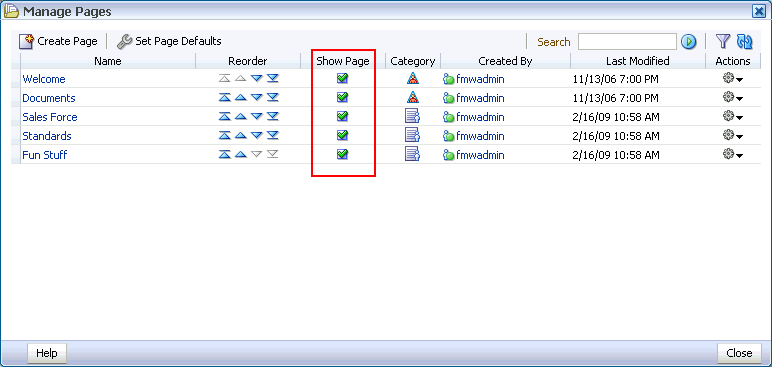This screenshot has height=380, width=772.
Task: Uncheck Show Page for Welcome
Action: click(343, 78)
